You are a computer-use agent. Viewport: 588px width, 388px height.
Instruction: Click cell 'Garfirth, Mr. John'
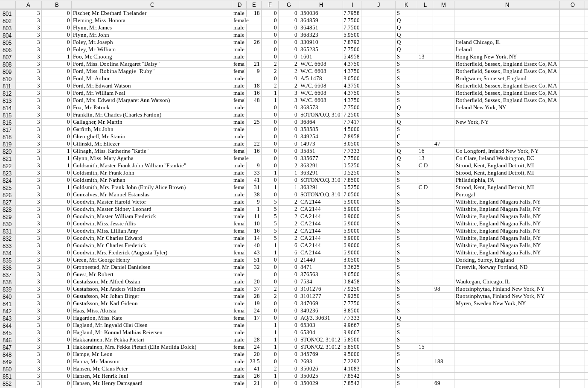152,129
